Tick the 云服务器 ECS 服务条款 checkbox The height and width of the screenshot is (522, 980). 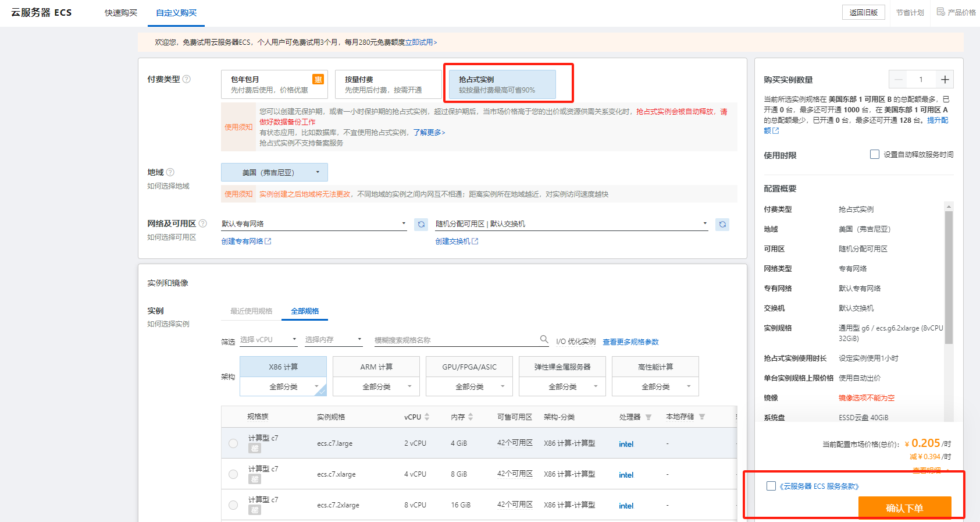click(771, 486)
